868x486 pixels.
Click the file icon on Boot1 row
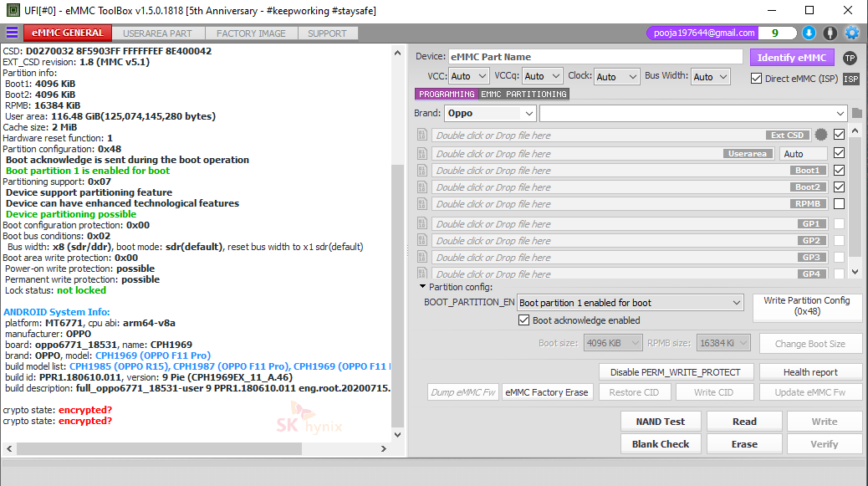pos(422,171)
